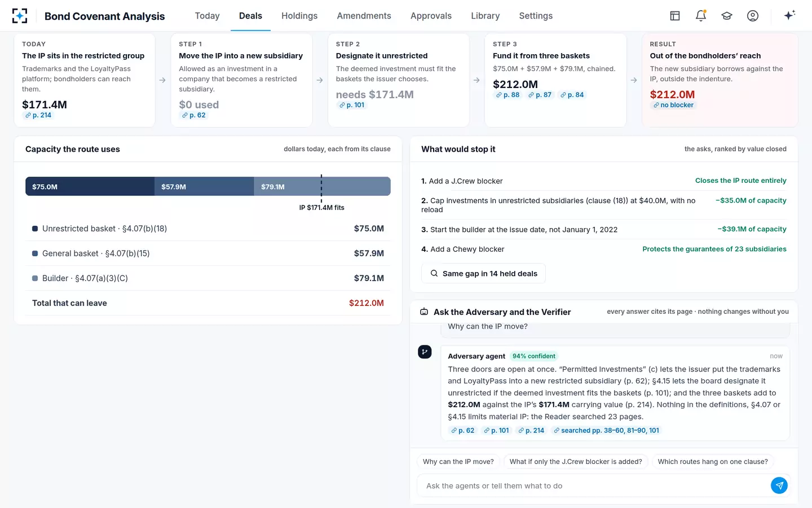Open the Amendments tab

364,16
